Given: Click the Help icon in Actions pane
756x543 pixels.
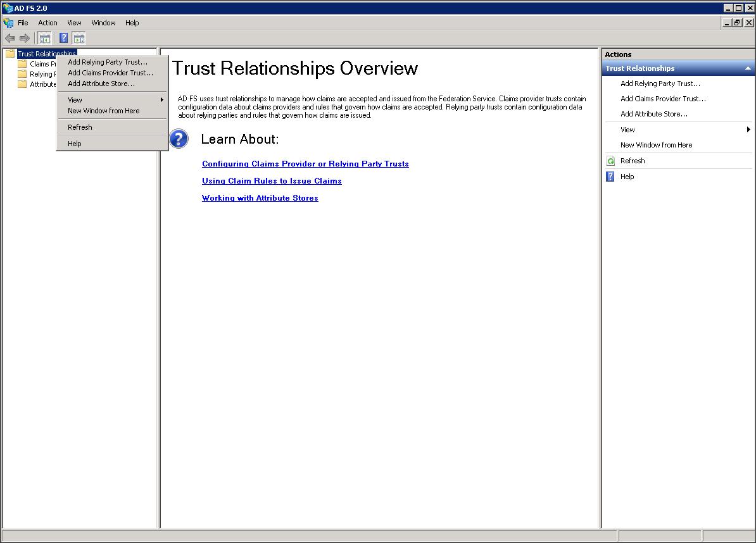Looking at the screenshot, I should [610, 177].
